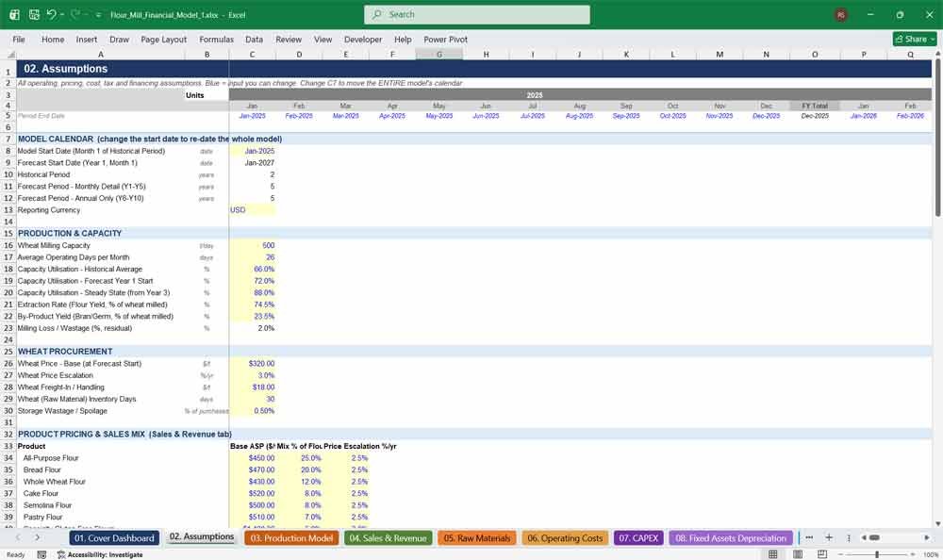Open Customize Quick Access Toolbar dropdown

pyautogui.click(x=98, y=15)
